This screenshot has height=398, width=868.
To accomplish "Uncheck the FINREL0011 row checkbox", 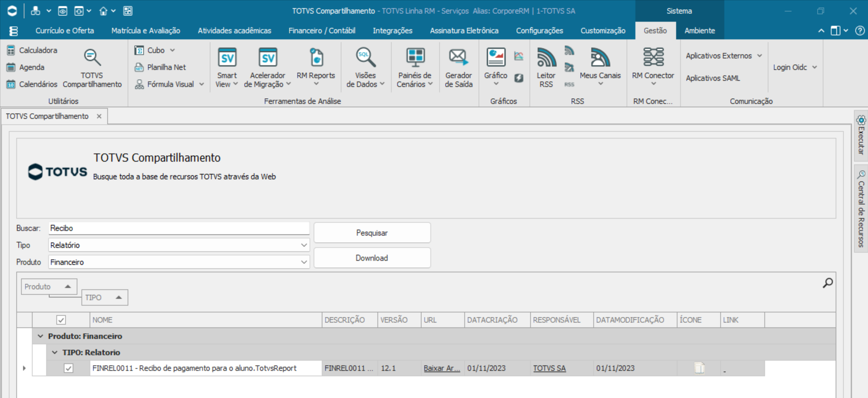I will [68, 368].
